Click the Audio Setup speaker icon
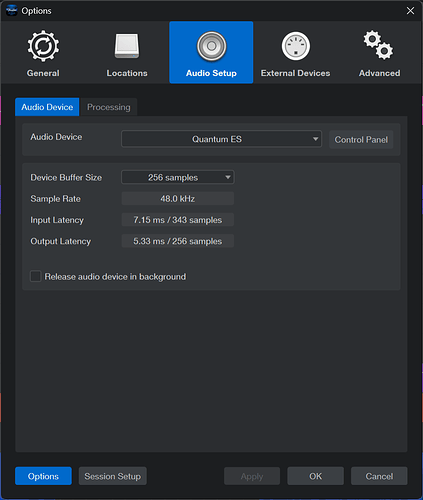423x500 pixels. click(x=211, y=46)
